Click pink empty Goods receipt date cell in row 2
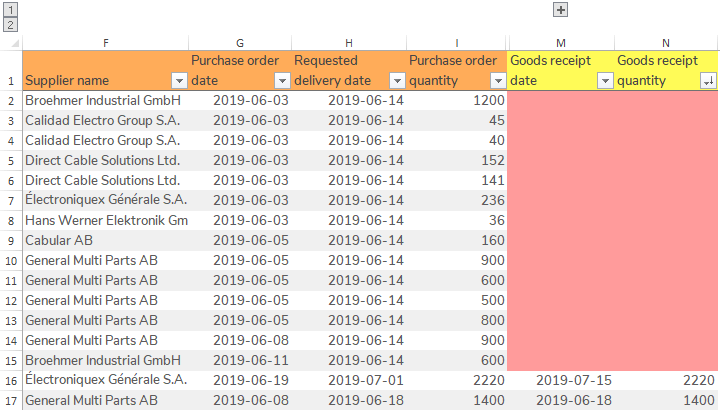Viewport: 720px width, 410px height. (561, 101)
